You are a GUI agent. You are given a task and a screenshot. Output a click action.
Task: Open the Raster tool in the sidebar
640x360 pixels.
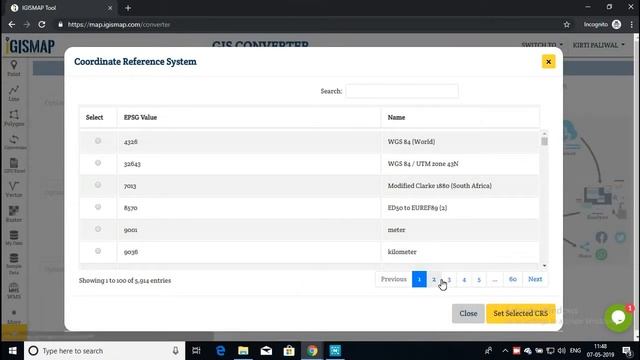[14, 214]
